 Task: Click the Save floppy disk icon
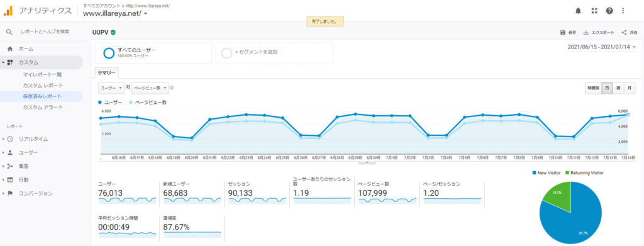(x=563, y=33)
